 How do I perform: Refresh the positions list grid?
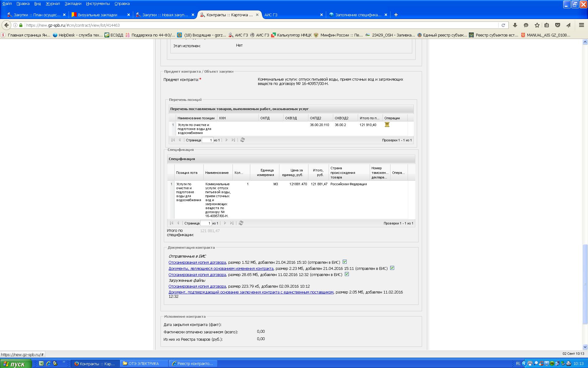pyautogui.click(x=242, y=140)
